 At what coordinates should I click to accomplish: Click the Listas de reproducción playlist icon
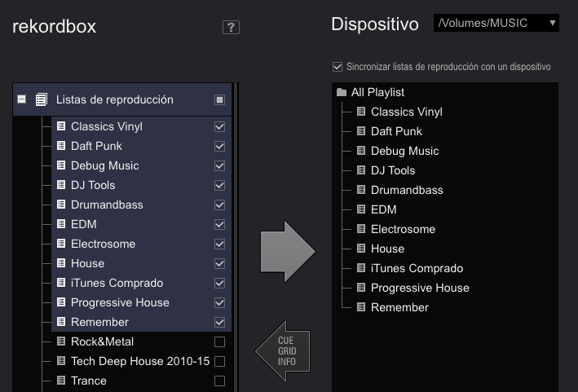[42, 99]
